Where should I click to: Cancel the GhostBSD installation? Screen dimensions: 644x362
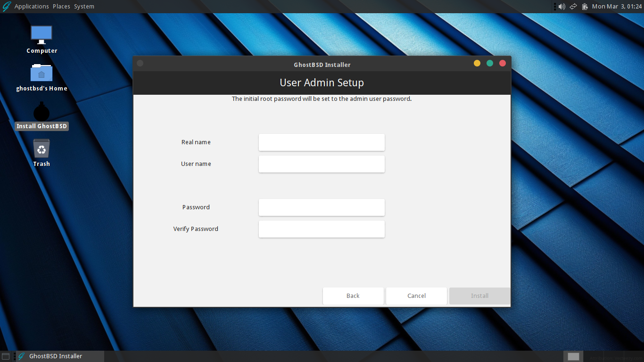click(x=416, y=296)
